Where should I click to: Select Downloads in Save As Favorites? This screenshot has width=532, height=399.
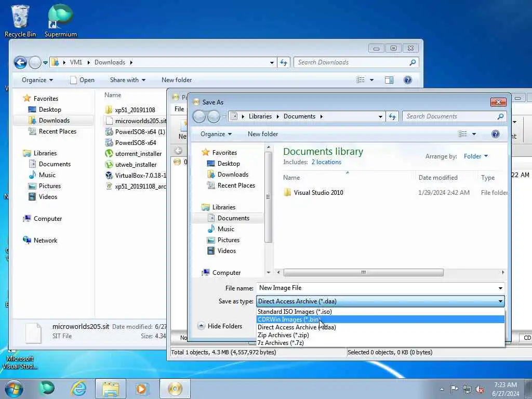point(233,175)
